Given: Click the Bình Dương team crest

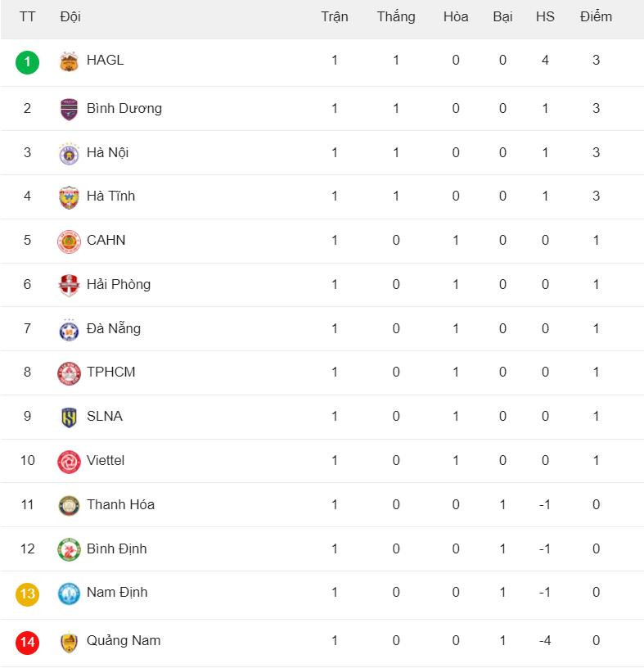Looking at the screenshot, I should [69, 109].
